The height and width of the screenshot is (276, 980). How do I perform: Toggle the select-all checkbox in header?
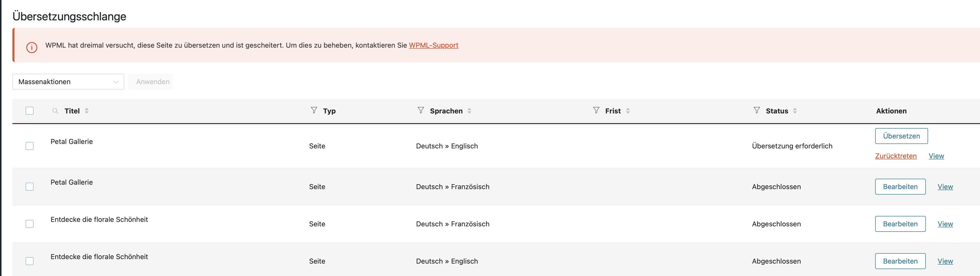coord(30,111)
